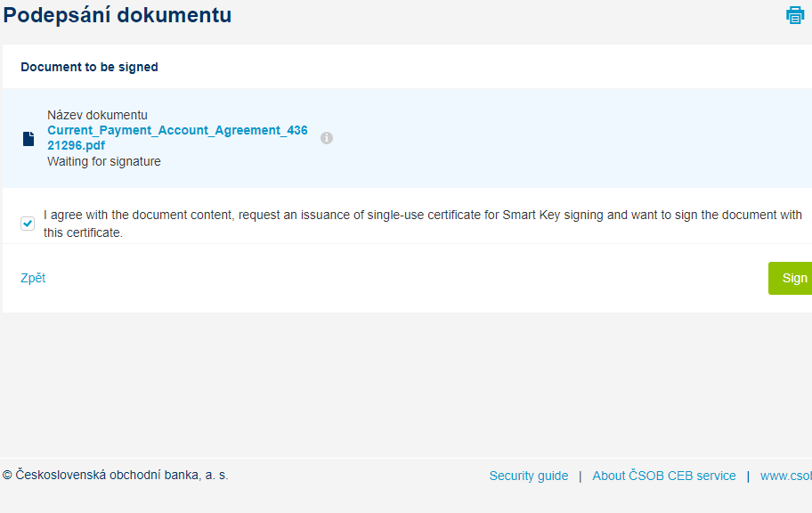Visit the www.csob website footer link
Image resolution: width=812 pixels, height=513 pixels.
785,476
